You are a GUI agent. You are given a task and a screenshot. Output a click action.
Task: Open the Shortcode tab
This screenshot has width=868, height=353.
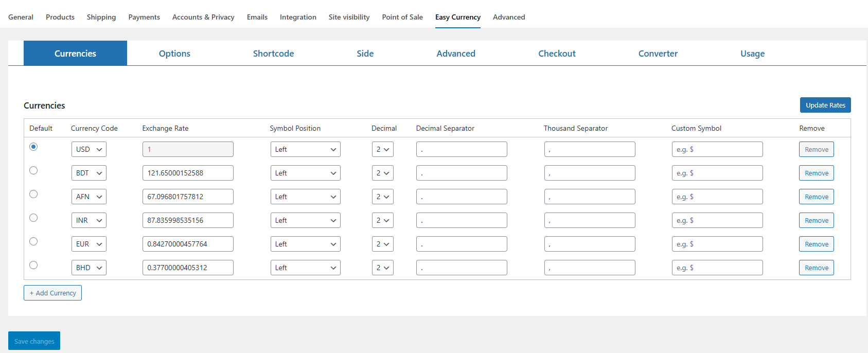pyautogui.click(x=273, y=54)
